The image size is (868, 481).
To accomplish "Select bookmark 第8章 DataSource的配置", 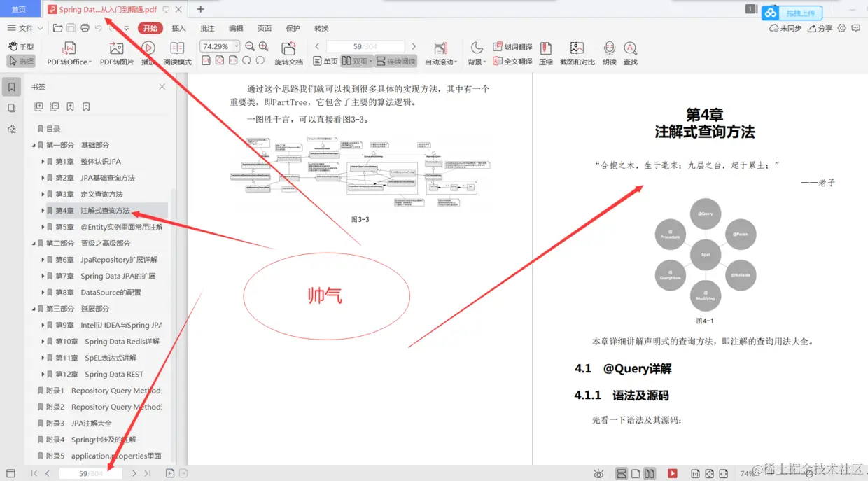I will (99, 292).
